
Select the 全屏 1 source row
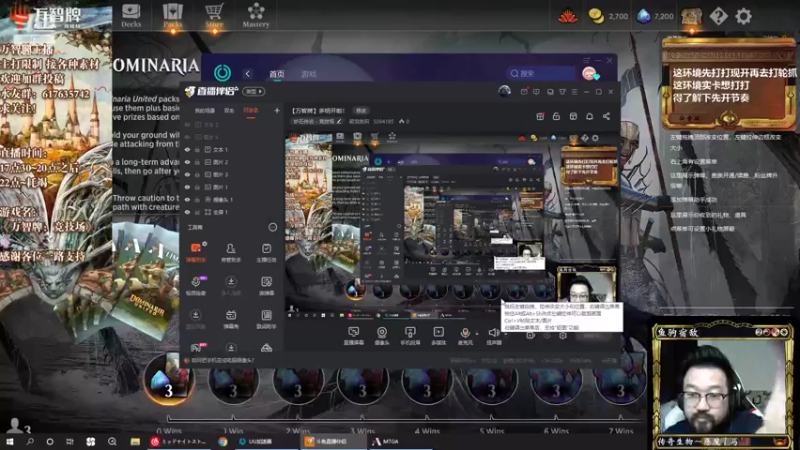click(232, 212)
